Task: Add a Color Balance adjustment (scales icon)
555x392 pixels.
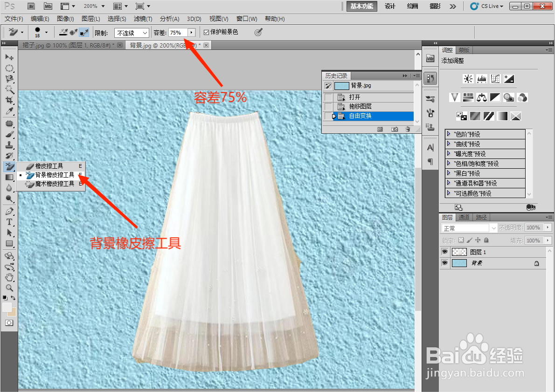Action: tap(482, 97)
